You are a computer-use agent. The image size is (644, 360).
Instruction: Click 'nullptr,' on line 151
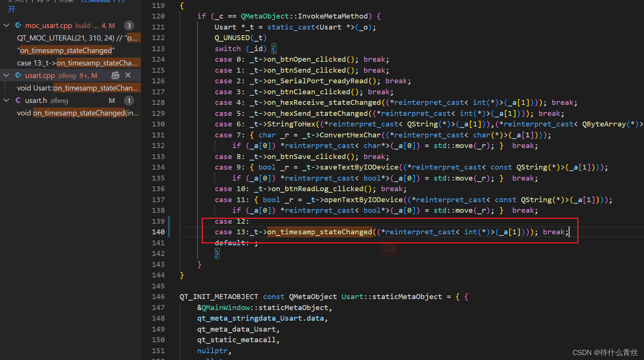[214, 351]
